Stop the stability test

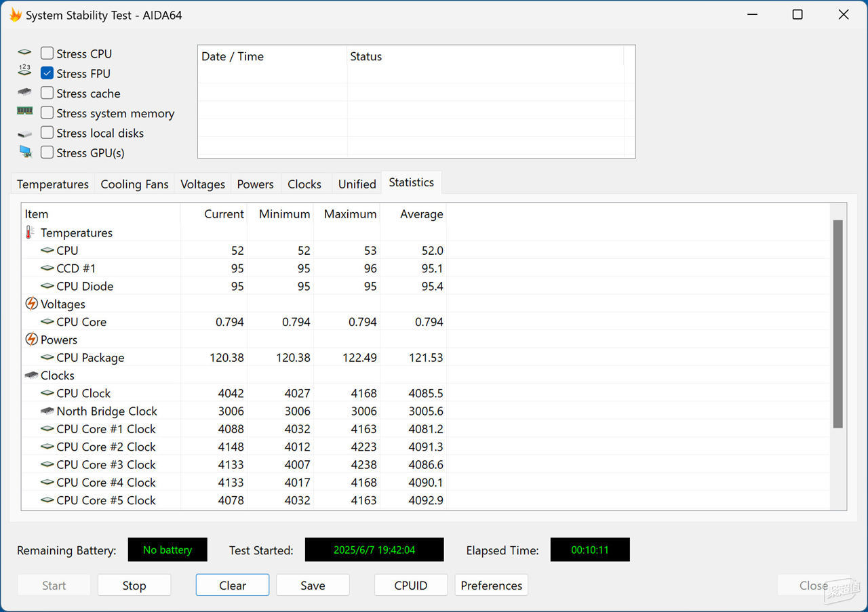click(x=134, y=586)
